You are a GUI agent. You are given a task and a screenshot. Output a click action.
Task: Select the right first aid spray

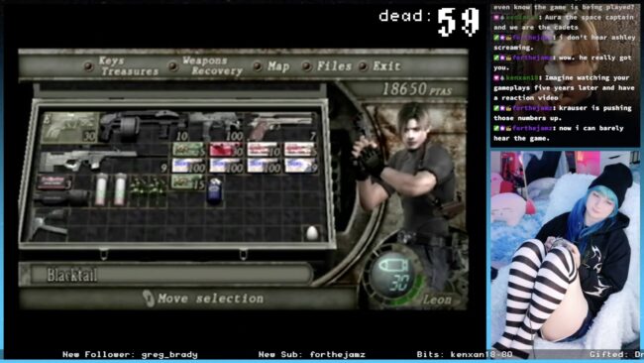coord(120,189)
